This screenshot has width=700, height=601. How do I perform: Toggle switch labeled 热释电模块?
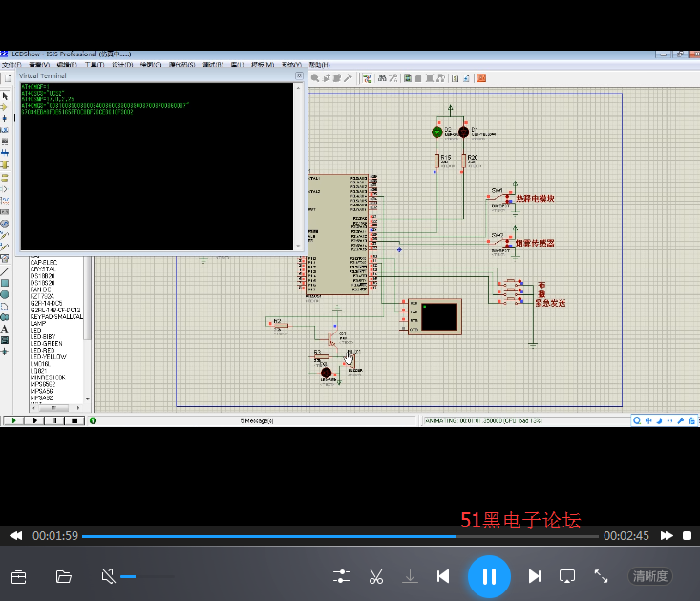(x=503, y=198)
